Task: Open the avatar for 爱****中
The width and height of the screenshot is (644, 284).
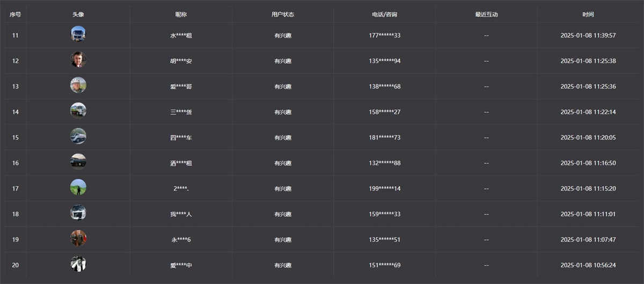Action: 78,264
